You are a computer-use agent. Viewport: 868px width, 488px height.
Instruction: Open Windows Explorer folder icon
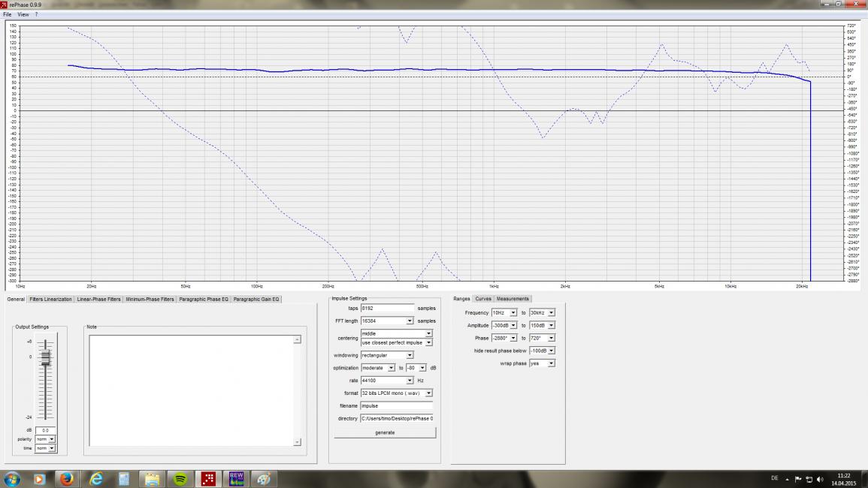153,479
